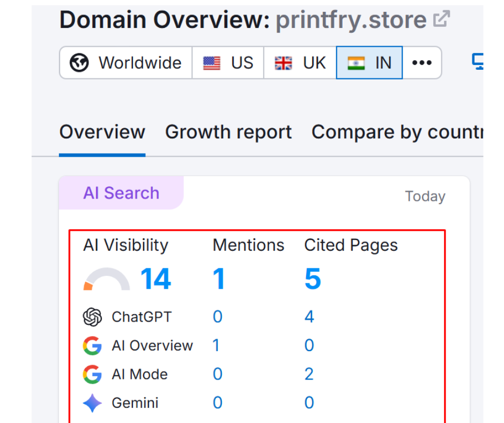This screenshot has width=504, height=423.
Task: Click the desktop device icon
Action: pos(477,62)
